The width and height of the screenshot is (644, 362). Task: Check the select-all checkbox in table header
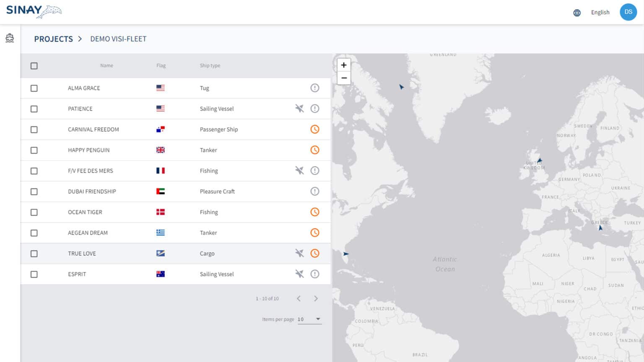34,66
